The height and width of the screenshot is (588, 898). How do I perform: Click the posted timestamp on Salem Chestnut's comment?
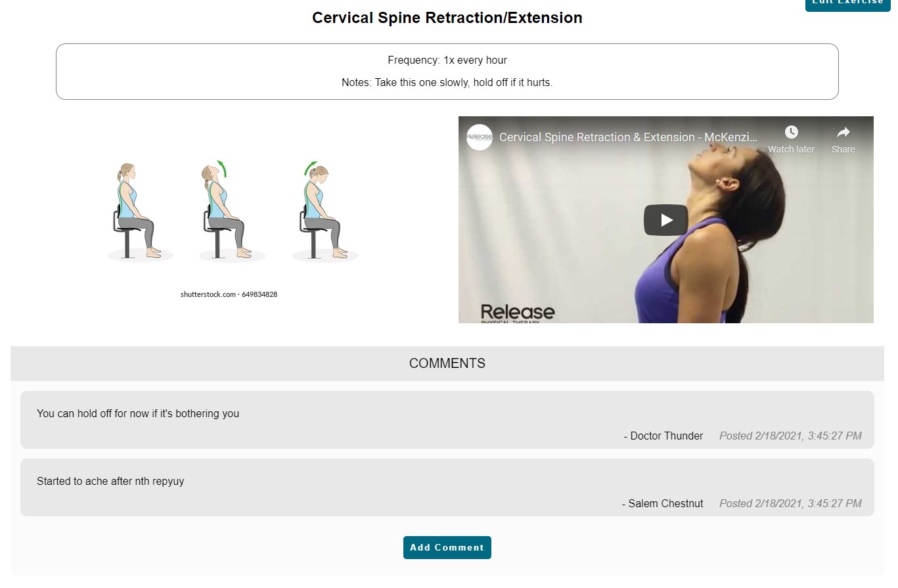(790, 503)
